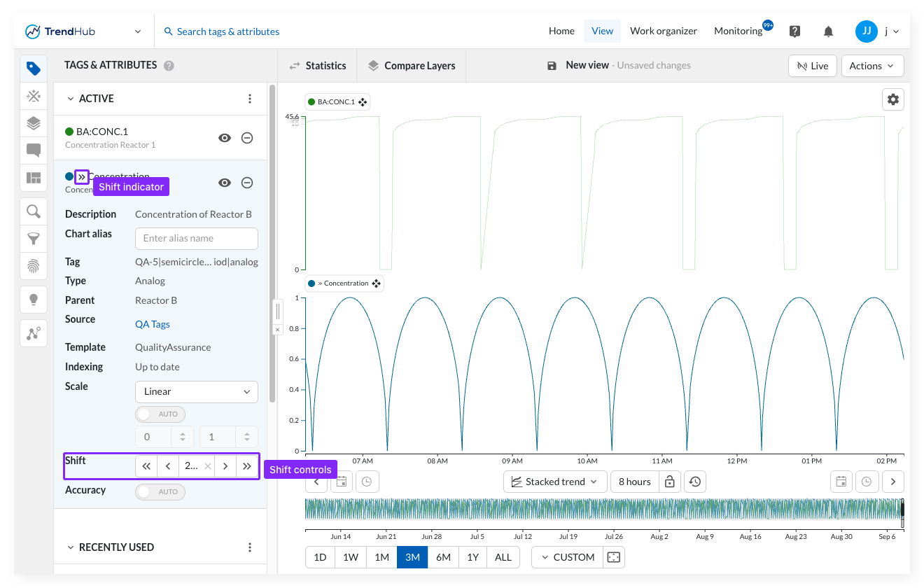Toggle Live mode
Viewport: 924px width, 588px height.
812,66
